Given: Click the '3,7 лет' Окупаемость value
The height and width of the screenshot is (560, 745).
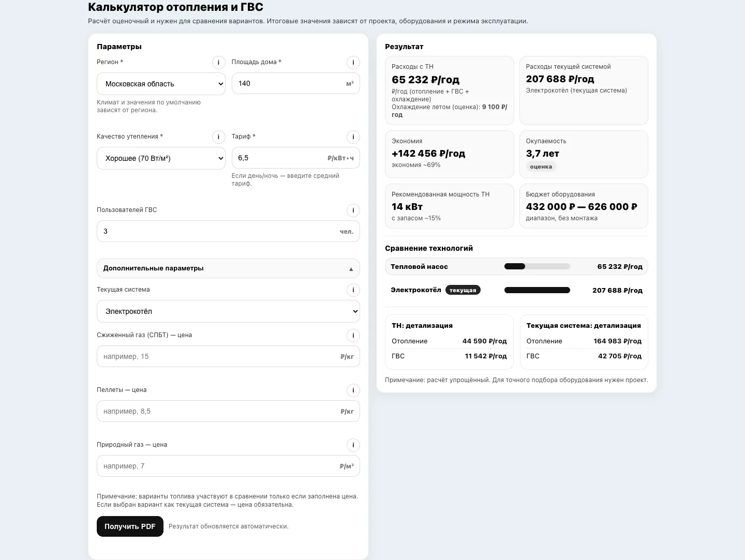Looking at the screenshot, I should (543, 154).
